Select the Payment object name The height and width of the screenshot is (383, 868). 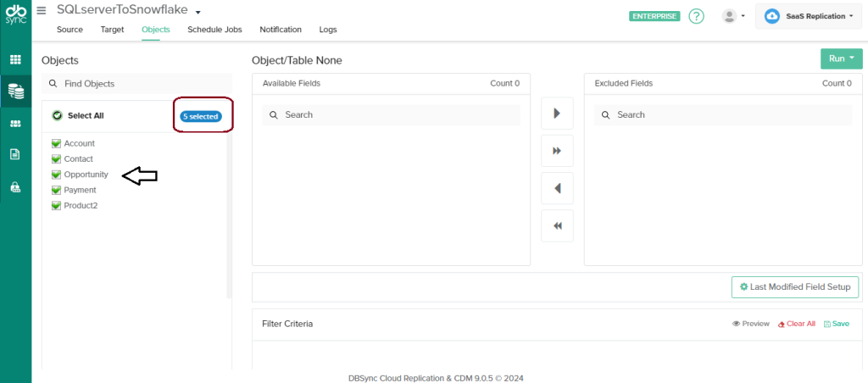81,190
